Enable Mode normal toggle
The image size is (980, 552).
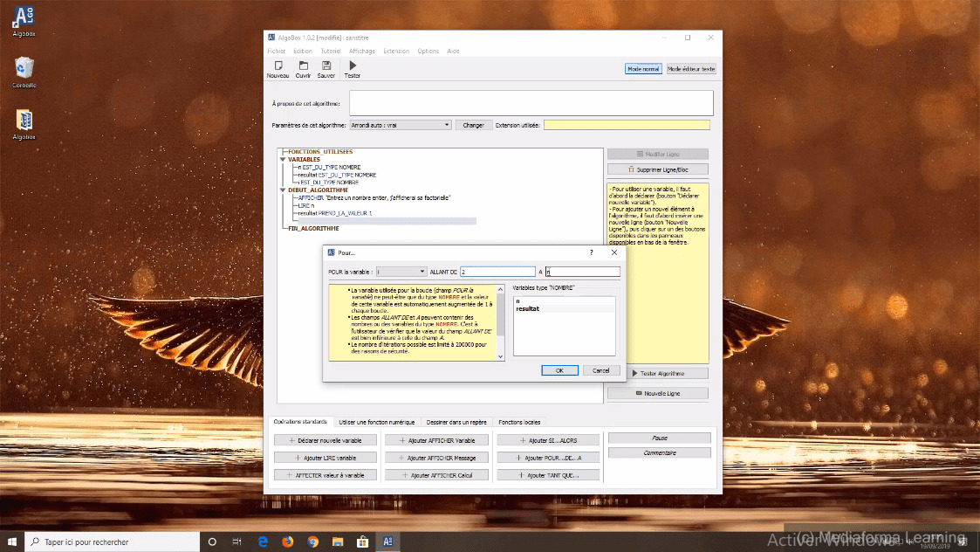[643, 68]
